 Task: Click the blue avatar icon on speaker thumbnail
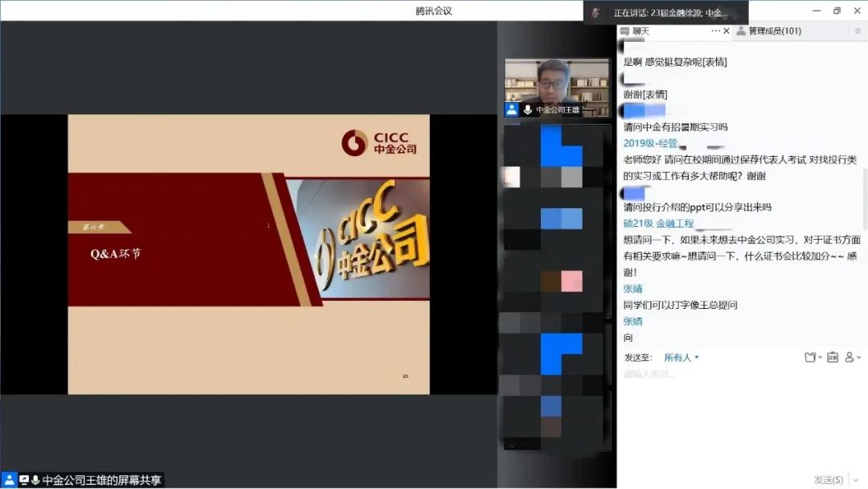[x=511, y=109]
